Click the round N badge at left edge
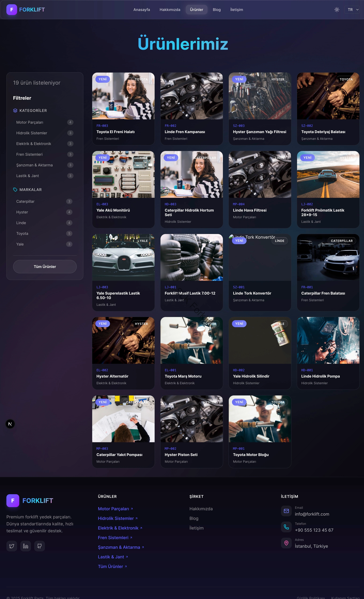 (x=10, y=424)
